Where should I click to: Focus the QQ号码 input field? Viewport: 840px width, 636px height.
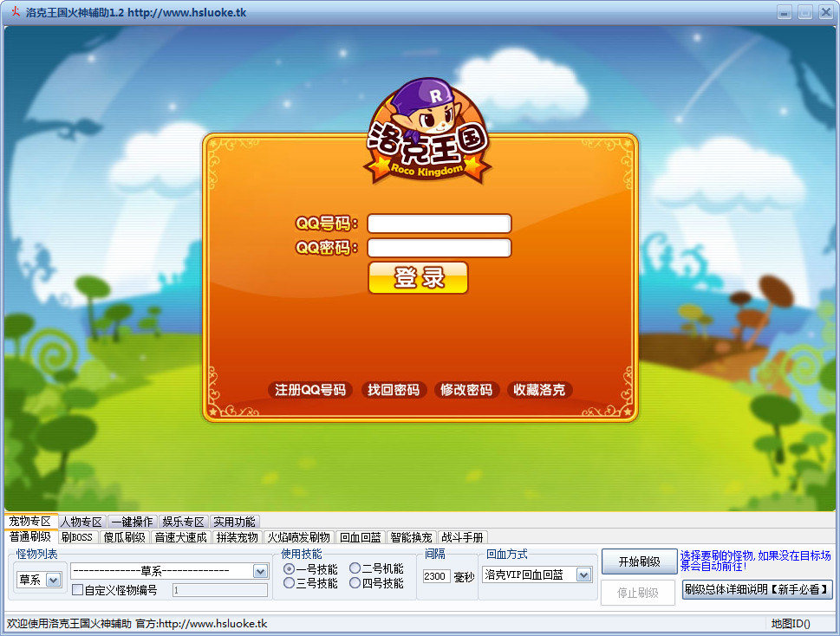click(440, 224)
